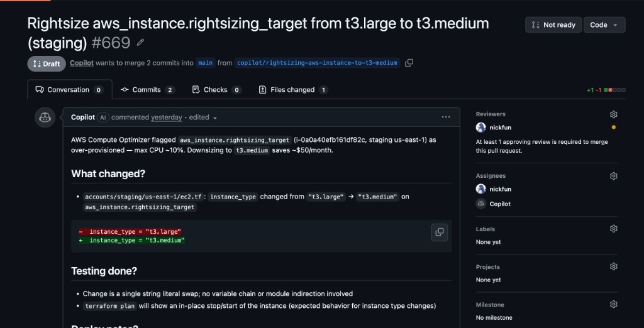The width and height of the screenshot is (644, 328).
Task: Click nickfun's avatar under Reviewers
Action: [x=481, y=128]
